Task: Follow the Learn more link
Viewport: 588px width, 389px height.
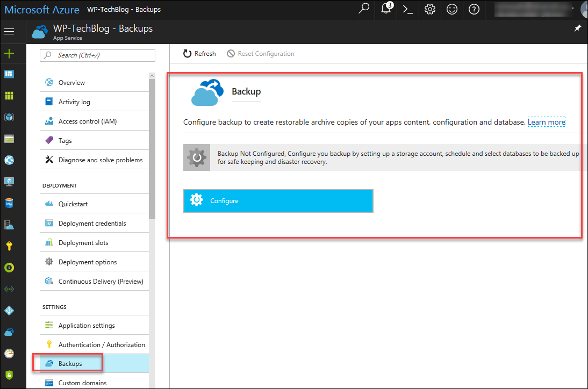Action: [x=547, y=122]
